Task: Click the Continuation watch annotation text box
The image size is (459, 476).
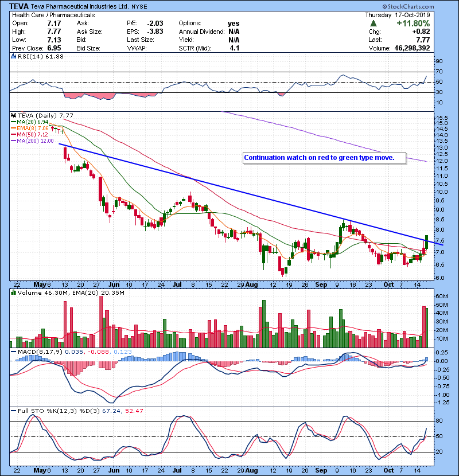Action: click(x=324, y=158)
